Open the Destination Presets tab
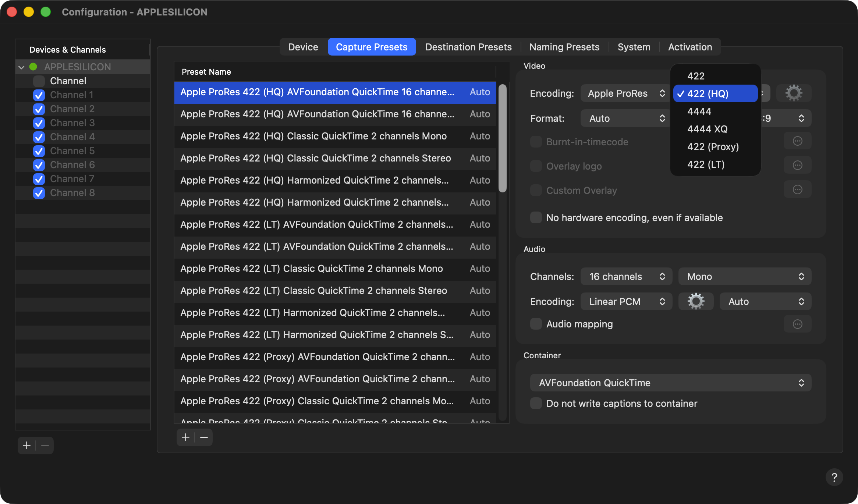 [x=468, y=47]
